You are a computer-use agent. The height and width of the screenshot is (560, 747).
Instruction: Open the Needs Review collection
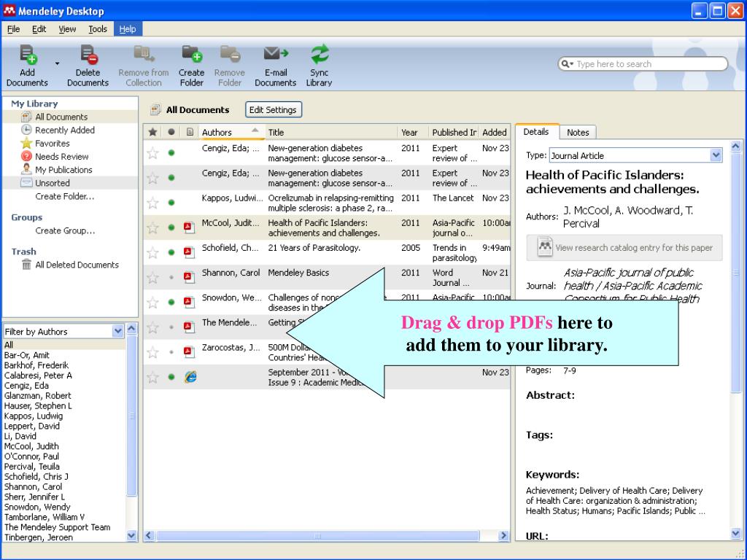pyautogui.click(x=62, y=157)
